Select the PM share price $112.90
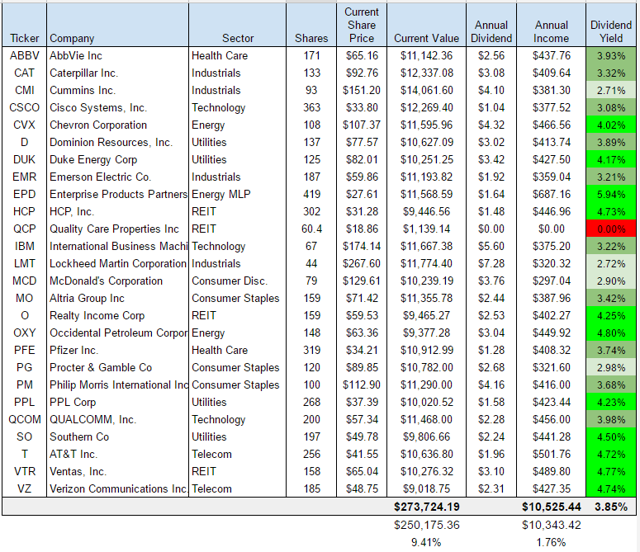640x552 pixels. click(361, 385)
